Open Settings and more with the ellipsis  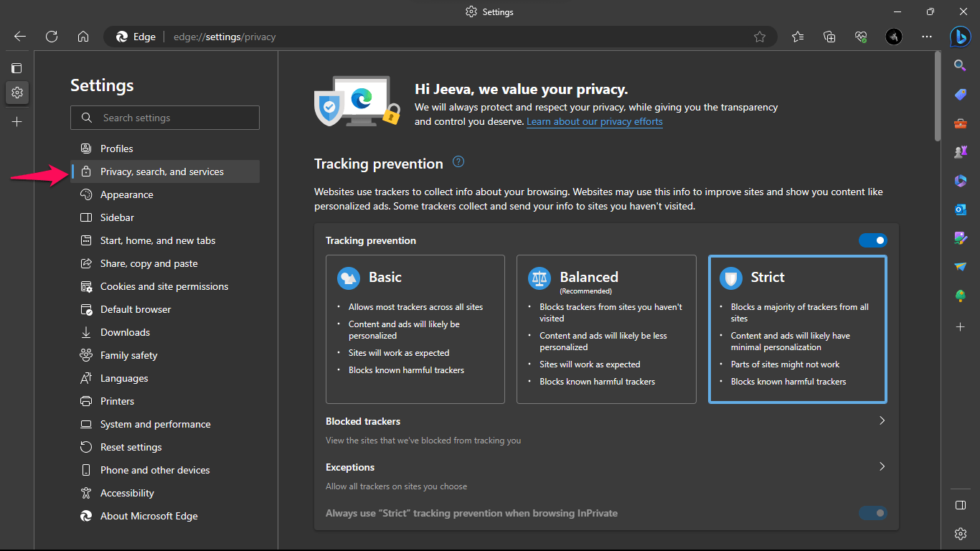click(926, 36)
